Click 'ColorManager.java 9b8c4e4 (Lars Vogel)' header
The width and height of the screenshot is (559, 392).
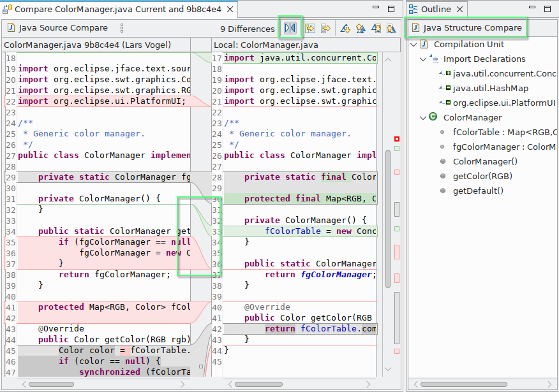[87, 45]
